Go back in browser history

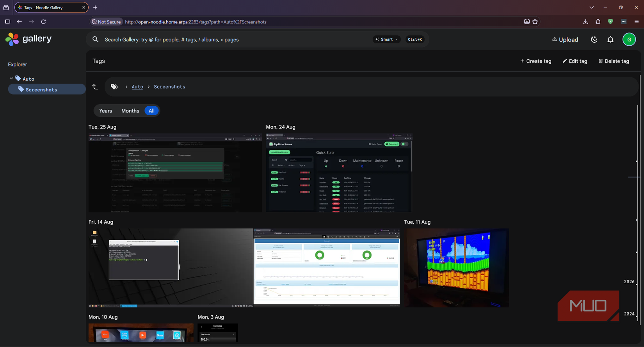click(x=20, y=22)
